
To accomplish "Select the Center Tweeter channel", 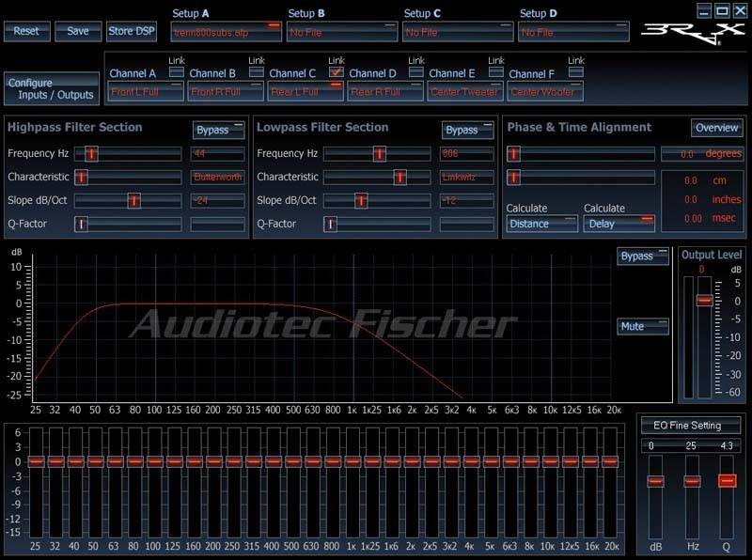I will pos(465,92).
